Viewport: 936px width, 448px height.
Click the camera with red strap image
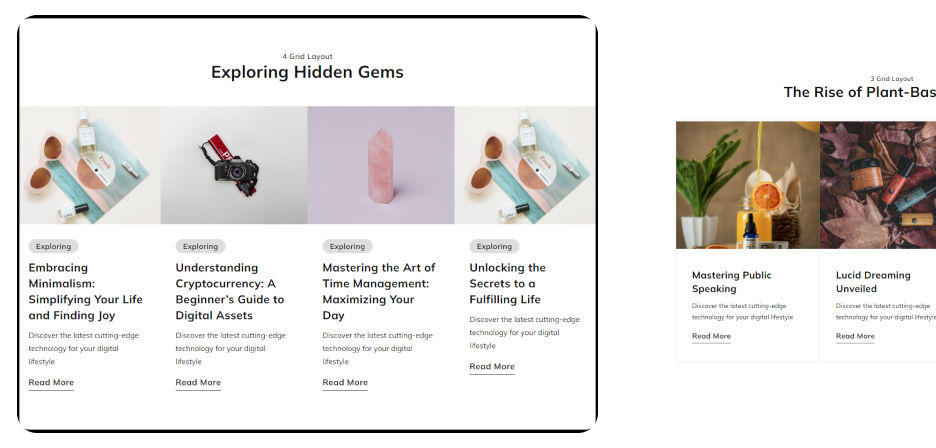point(234,165)
